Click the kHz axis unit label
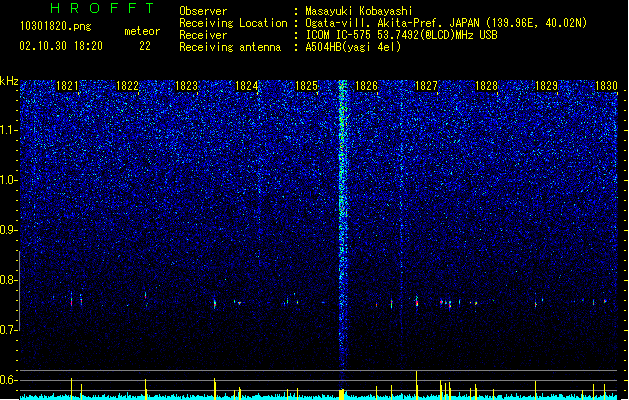This screenshot has height=400, width=629. 9,81
